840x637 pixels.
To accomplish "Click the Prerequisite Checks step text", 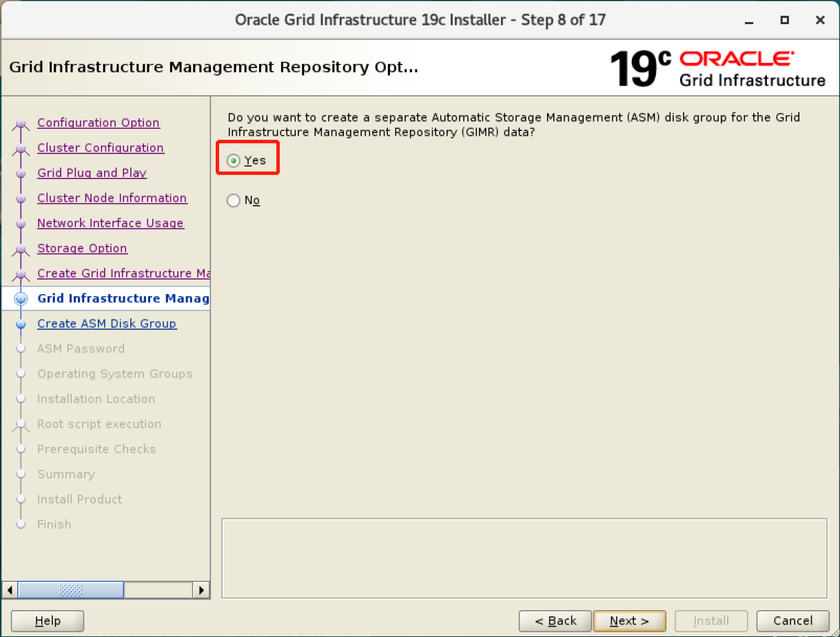I will coord(96,449).
